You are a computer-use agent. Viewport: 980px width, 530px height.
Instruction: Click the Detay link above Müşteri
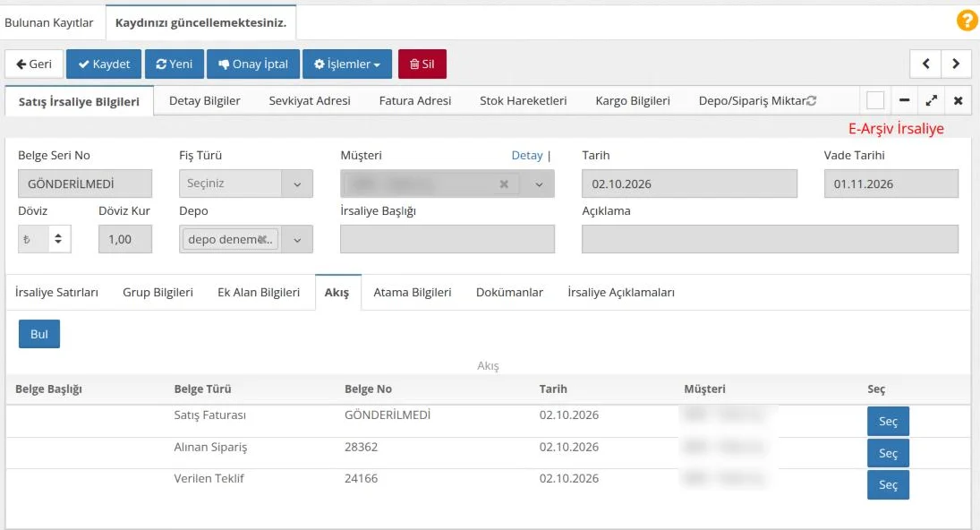(527, 155)
